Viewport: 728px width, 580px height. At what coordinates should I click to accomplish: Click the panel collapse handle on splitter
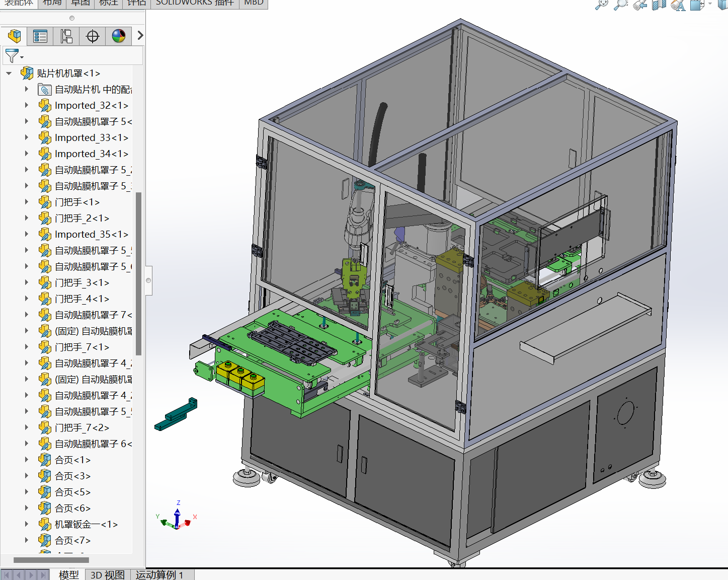148,280
